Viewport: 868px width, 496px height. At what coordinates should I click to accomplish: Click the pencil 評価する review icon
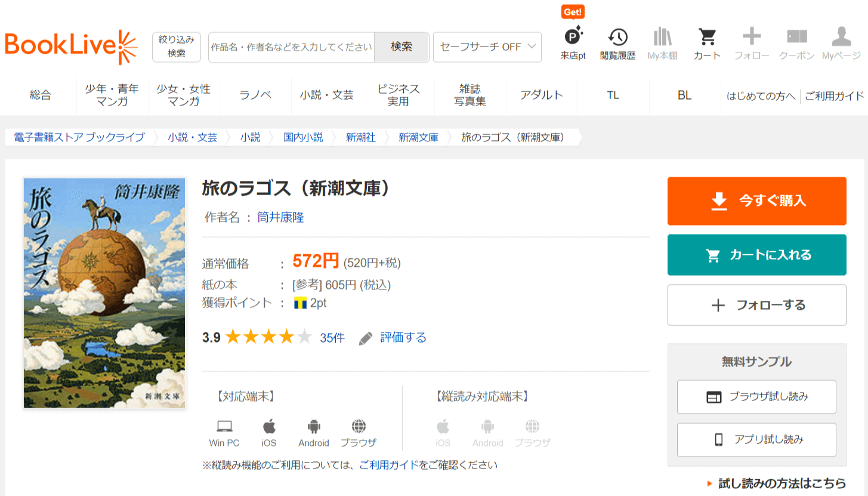(366, 338)
